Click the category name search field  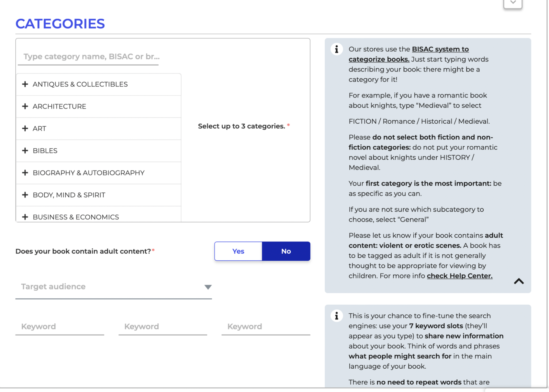coord(88,57)
